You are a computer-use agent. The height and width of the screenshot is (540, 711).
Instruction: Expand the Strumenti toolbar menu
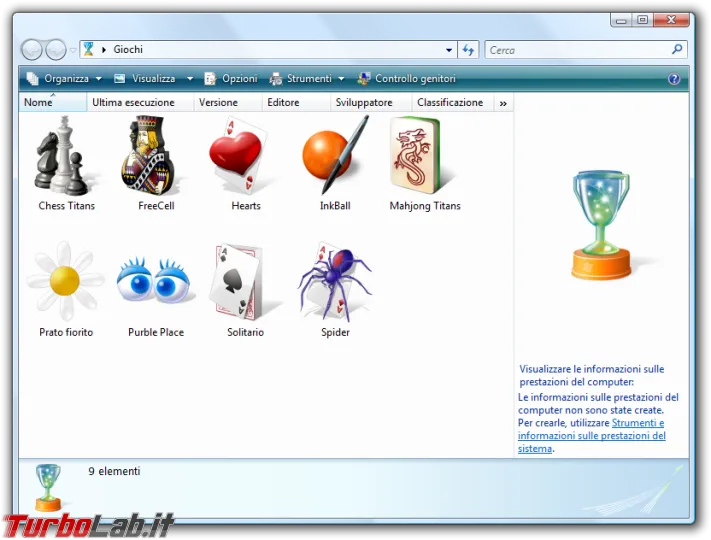(x=307, y=79)
